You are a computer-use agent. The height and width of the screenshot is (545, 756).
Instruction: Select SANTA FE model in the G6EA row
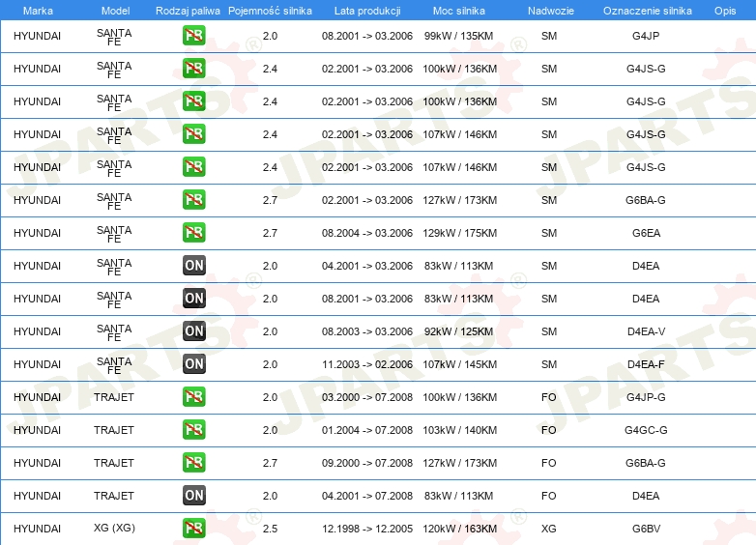pyautogui.click(x=114, y=234)
